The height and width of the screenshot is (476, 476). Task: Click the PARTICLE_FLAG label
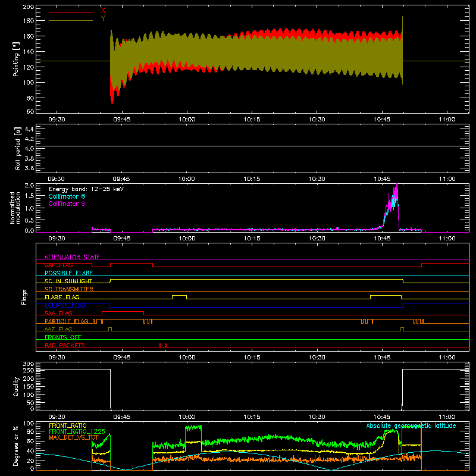tap(67, 321)
